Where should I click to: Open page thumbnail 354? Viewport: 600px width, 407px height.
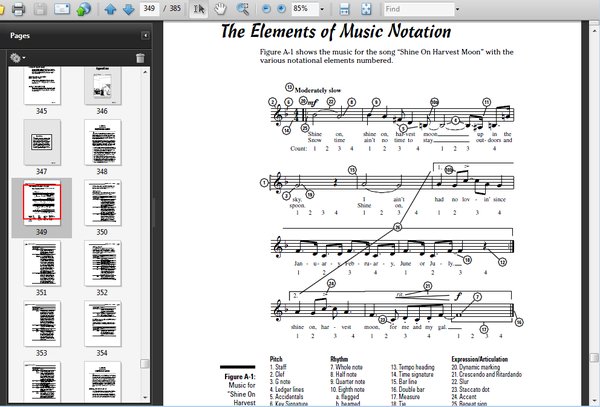[x=103, y=324]
